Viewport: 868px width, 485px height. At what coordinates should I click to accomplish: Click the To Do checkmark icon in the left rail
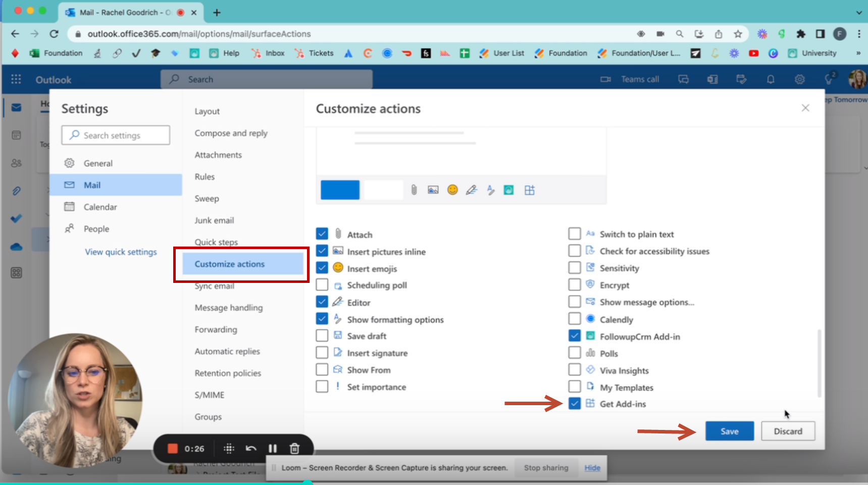[x=16, y=219]
